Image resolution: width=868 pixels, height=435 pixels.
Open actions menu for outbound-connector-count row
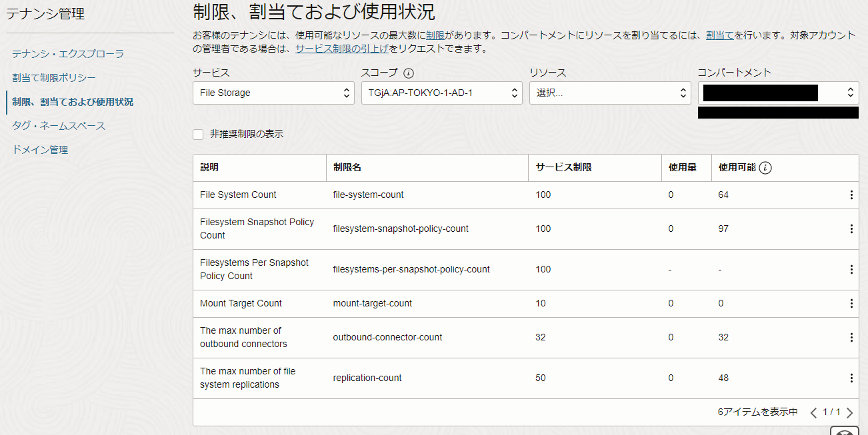pos(851,337)
